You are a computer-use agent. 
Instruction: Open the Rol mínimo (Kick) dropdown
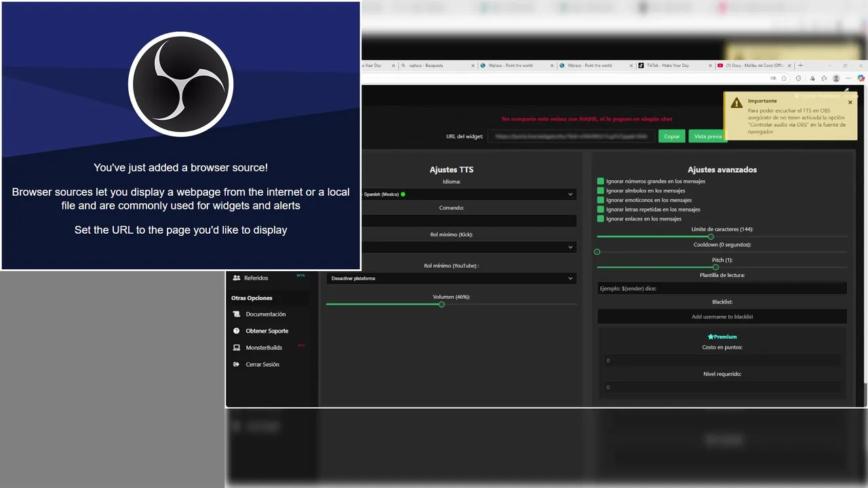click(469, 247)
